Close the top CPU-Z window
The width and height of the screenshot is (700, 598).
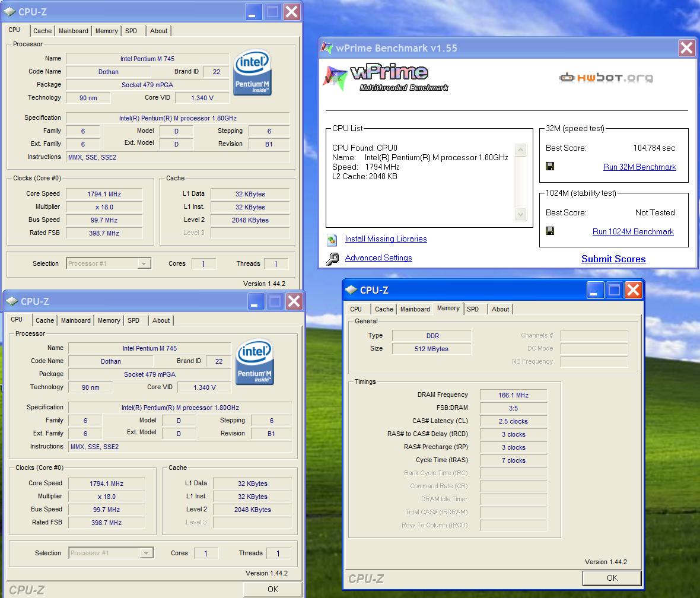pyautogui.click(x=292, y=12)
